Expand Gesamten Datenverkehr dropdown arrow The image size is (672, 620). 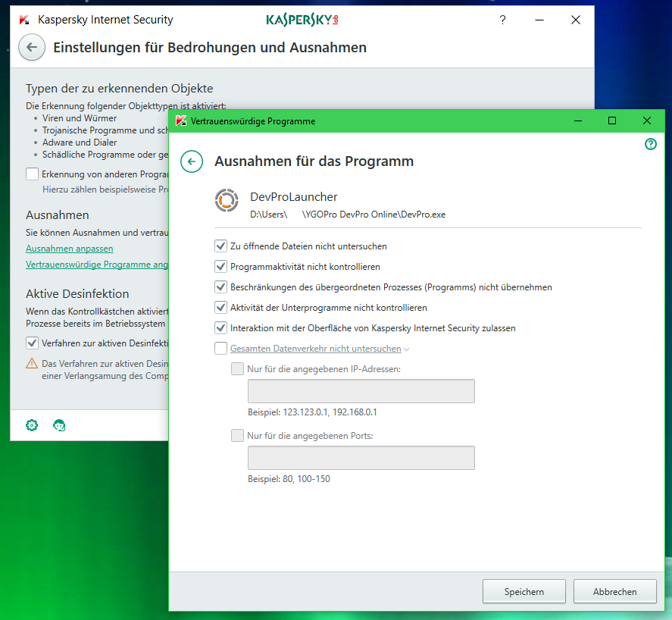click(x=406, y=349)
